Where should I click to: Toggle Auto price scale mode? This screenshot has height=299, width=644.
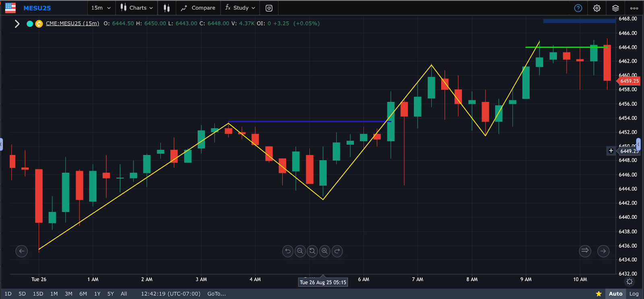click(x=615, y=294)
